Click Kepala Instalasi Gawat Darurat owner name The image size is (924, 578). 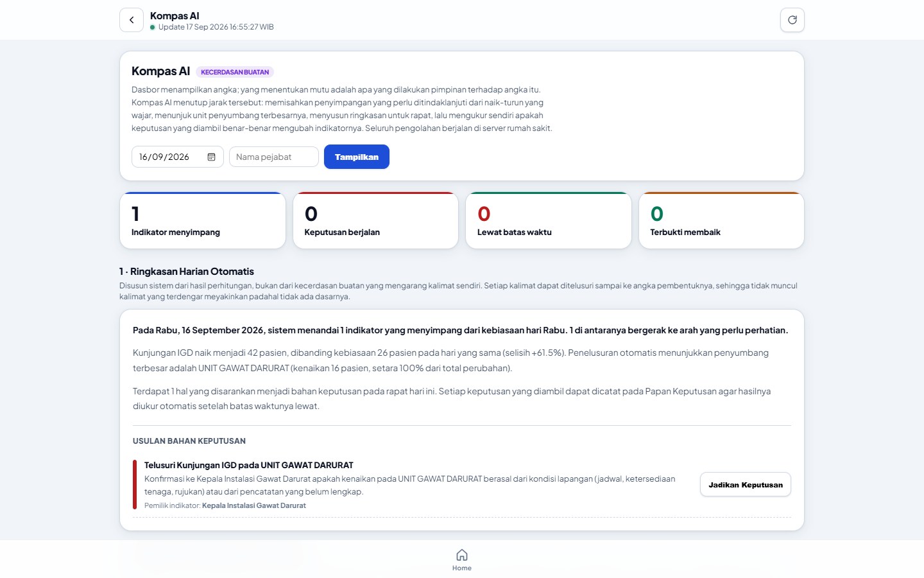click(254, 505)
